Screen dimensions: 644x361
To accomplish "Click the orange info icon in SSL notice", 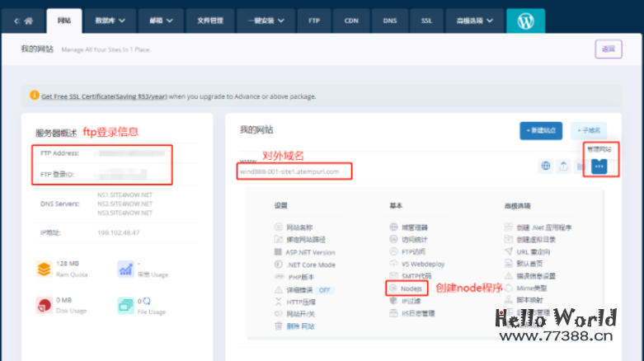I will 35,96.
